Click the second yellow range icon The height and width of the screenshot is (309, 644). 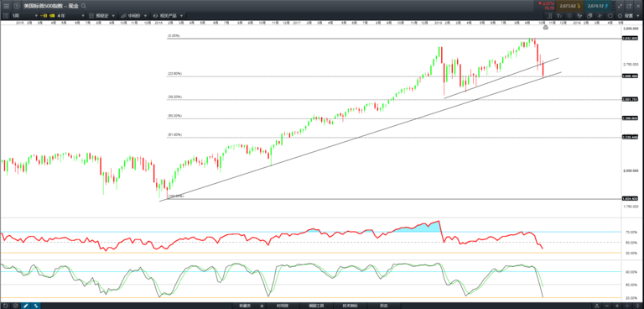[x=52, y=16]
